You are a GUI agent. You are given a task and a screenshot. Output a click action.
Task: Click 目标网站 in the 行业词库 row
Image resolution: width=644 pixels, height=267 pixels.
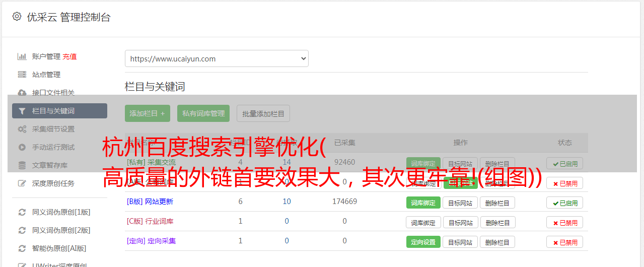pos(460,222)
